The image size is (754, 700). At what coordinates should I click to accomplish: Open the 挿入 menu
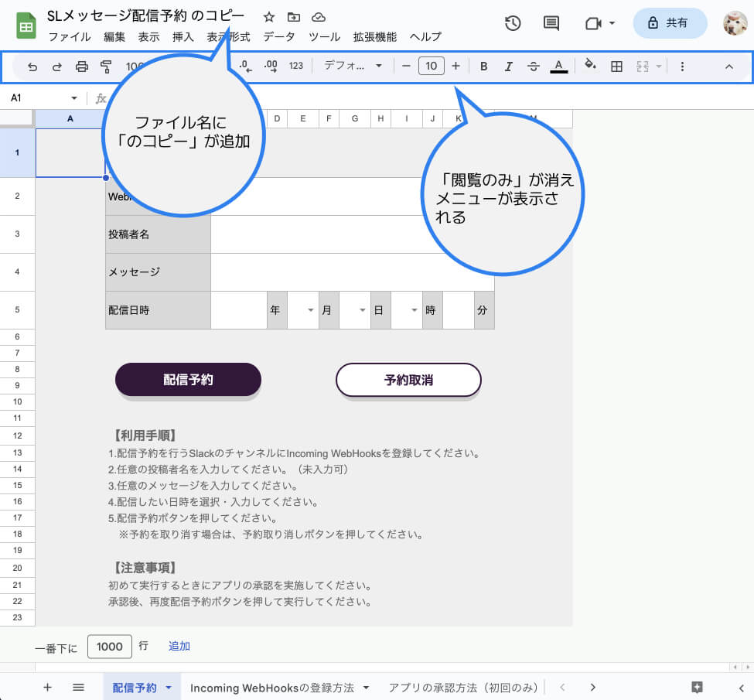coord(183,37)
